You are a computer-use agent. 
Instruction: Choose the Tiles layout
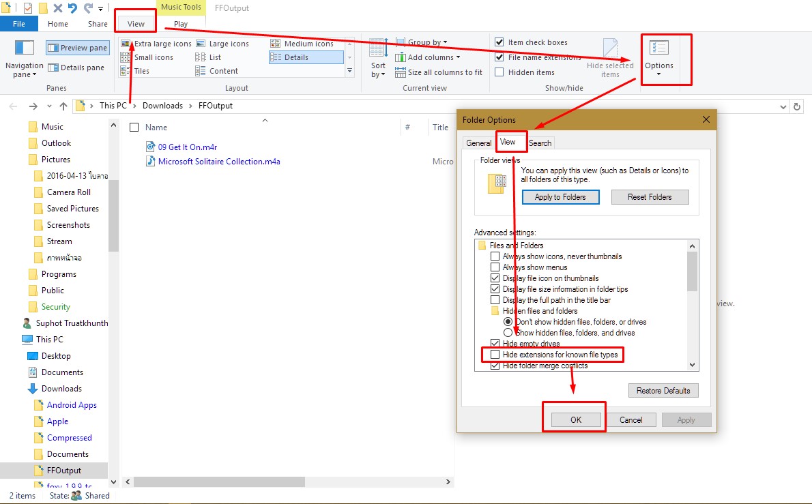135,71
